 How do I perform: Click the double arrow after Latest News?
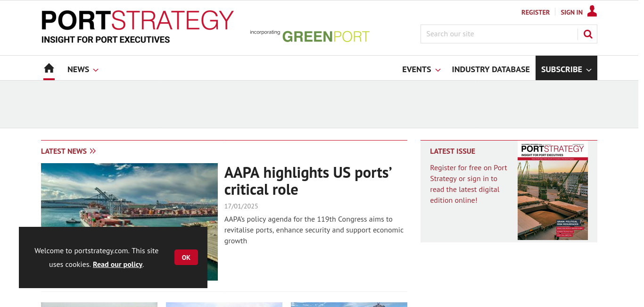pos(92,151)
